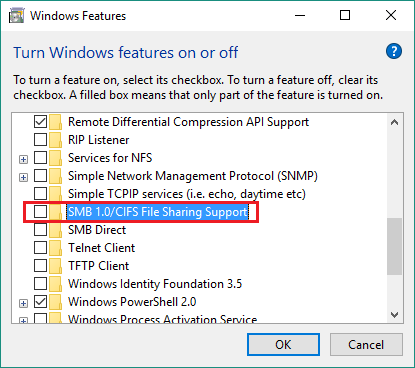Viewport: 415px width, 368px height.
Task: Click the folder icon next to SMB Direct
Action: (55, 230)
